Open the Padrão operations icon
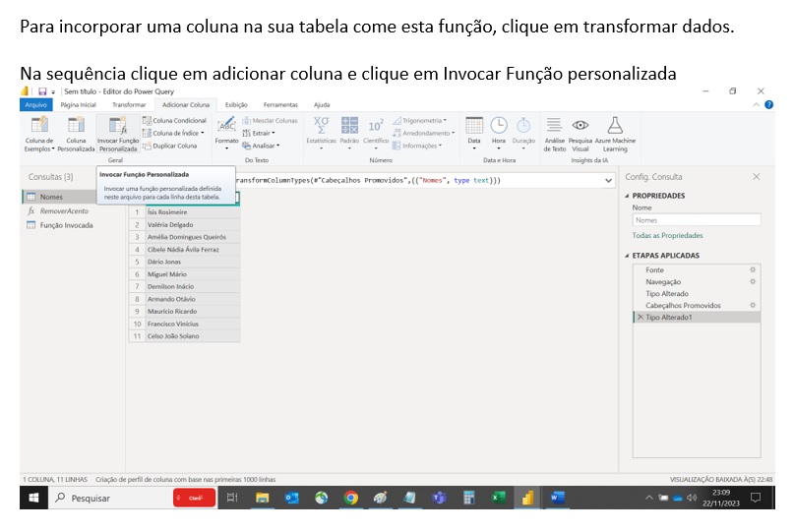The width and height of the screenshot is (794, 532). 349,133
